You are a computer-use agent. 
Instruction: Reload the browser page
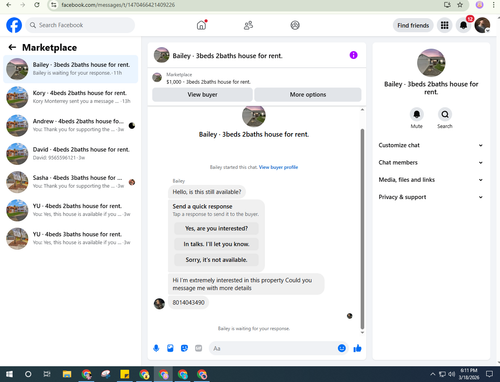pos(37,5)
